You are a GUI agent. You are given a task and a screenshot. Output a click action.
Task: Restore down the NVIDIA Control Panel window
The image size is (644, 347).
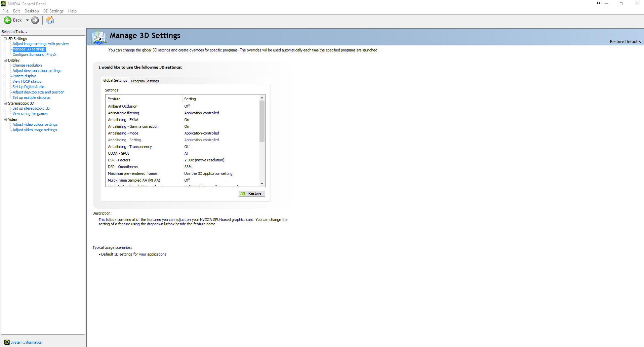(x=621, y=4)
